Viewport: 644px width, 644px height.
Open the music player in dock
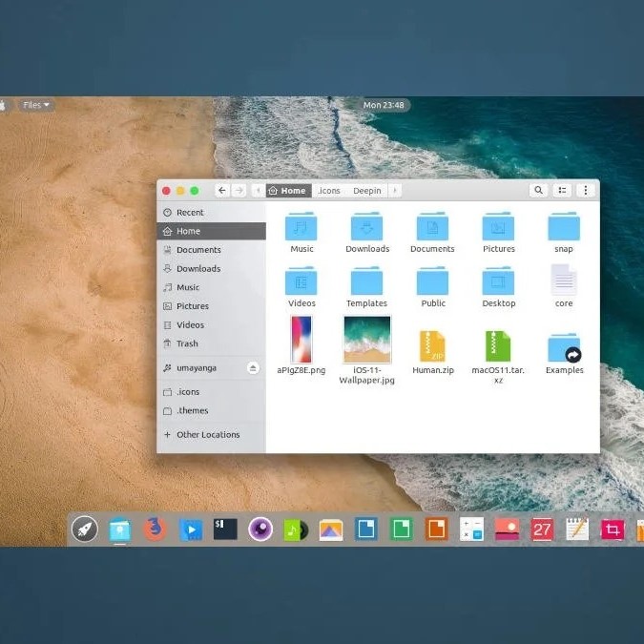click(296, 530)
